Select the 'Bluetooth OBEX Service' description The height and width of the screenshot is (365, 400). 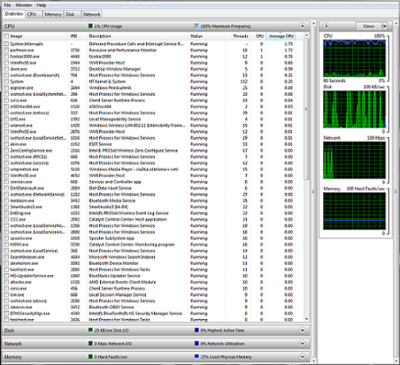[x=111, y=307]
